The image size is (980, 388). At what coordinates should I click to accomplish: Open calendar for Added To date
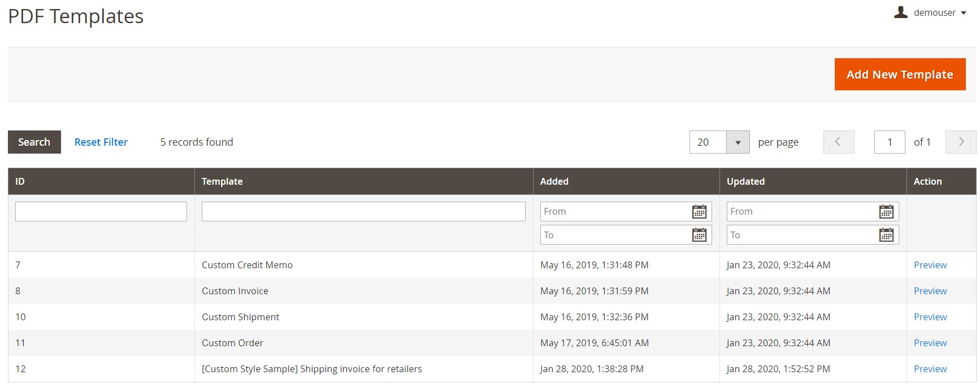click(699, 235)
